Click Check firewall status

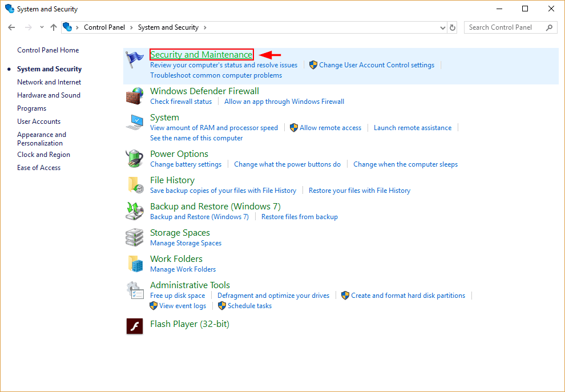point(181,102)
